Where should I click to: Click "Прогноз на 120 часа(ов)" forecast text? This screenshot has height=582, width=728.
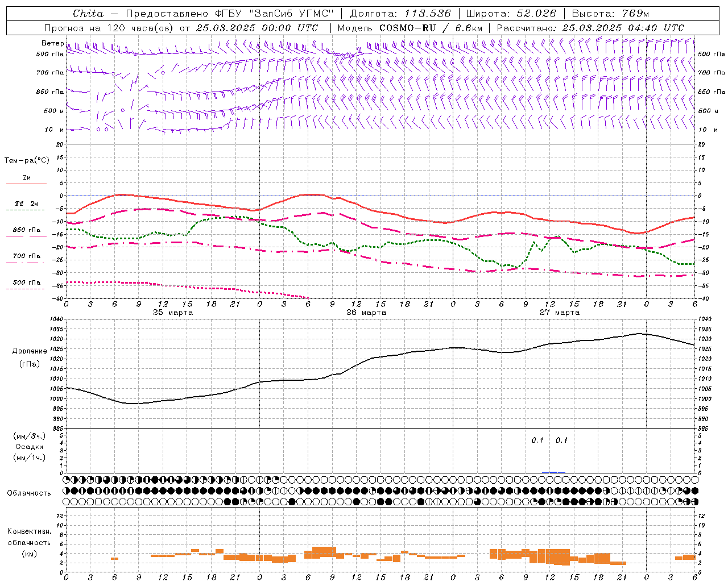(109, 28)
